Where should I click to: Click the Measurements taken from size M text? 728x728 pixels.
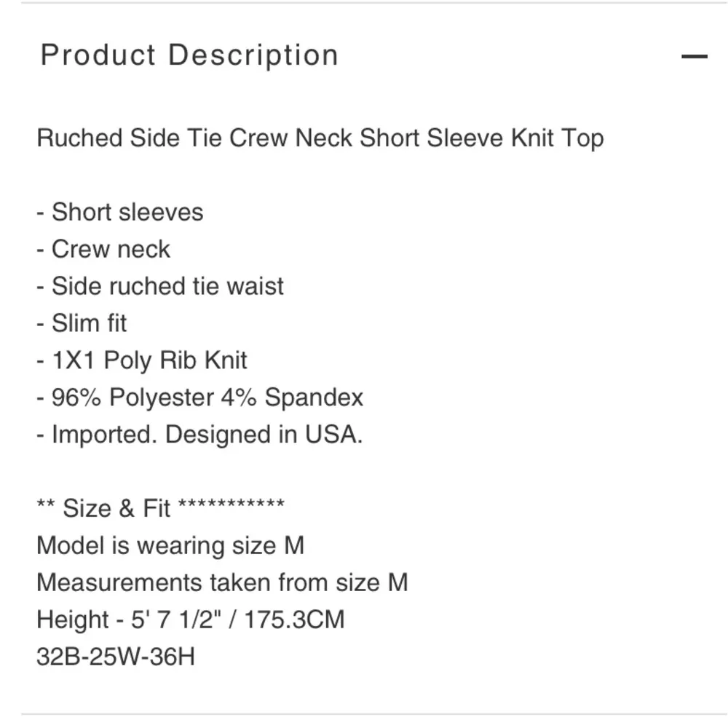222,582
